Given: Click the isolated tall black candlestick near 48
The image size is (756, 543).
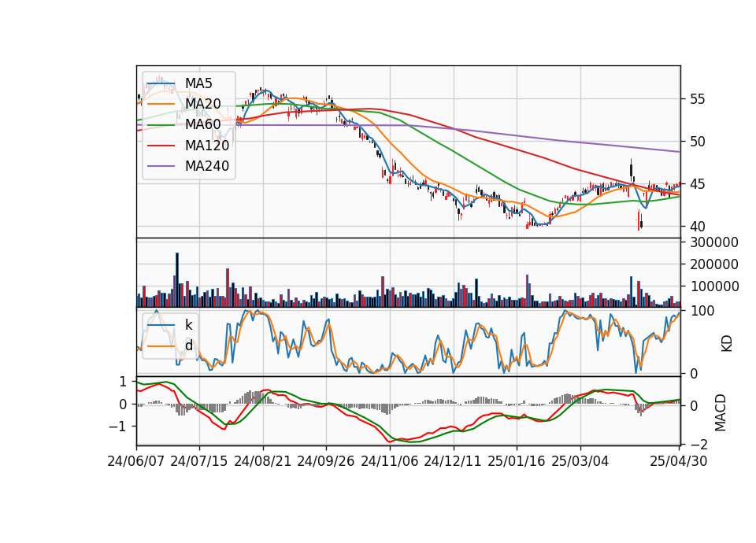Looking at the screenshot, I should coord(631,171).
